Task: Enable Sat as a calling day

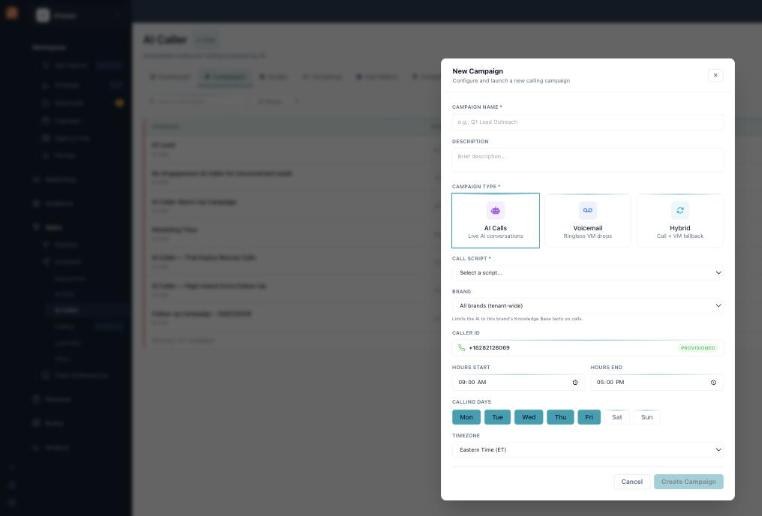Action: coord(617,417)
